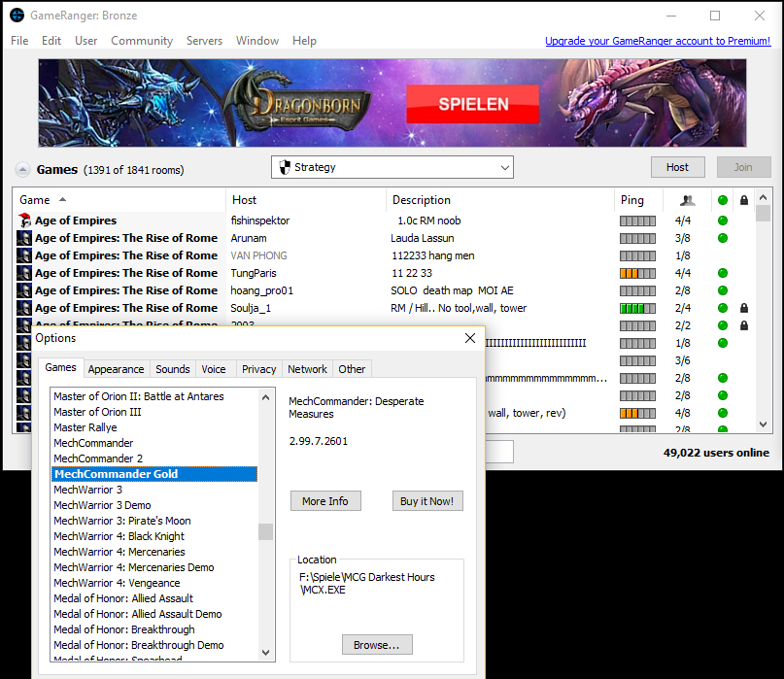Switch to the Other tab in Options

[352, 369]
